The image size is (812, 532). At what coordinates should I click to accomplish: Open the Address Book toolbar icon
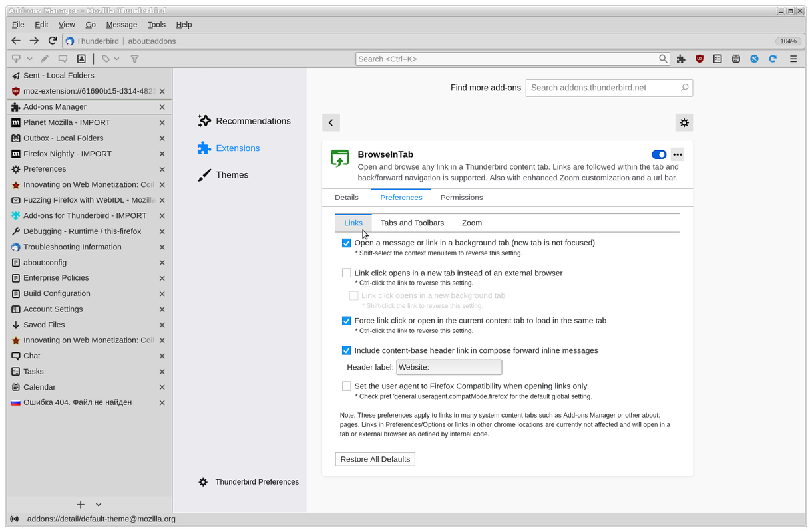coord(81,59)
